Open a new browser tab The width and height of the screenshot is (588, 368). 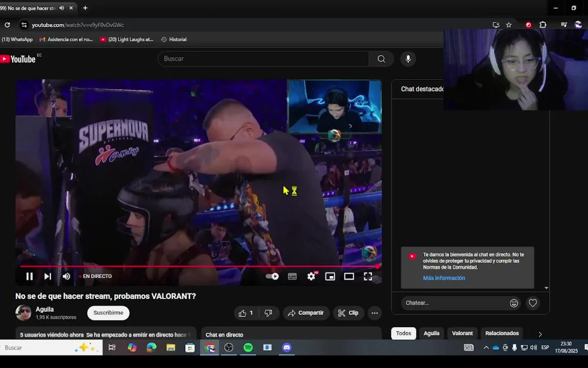[x=85, y=8]
